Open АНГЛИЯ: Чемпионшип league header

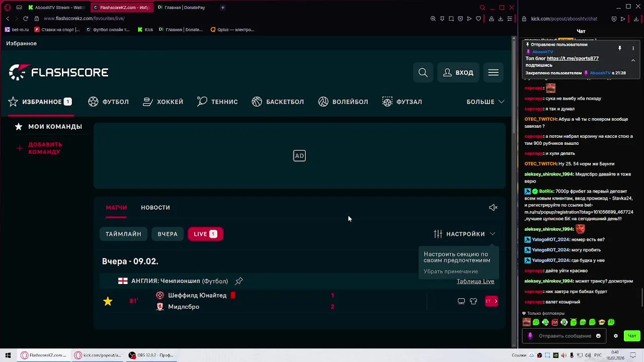[180, 281]
